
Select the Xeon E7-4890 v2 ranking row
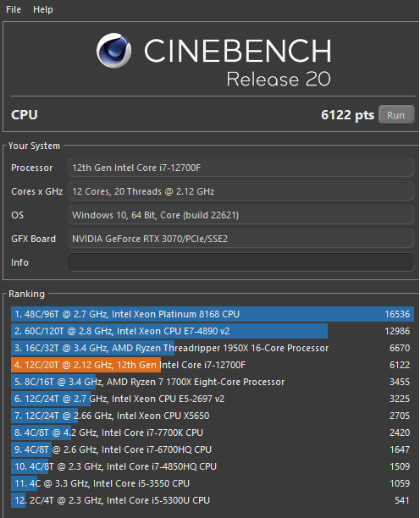click(x=213, y=331)
